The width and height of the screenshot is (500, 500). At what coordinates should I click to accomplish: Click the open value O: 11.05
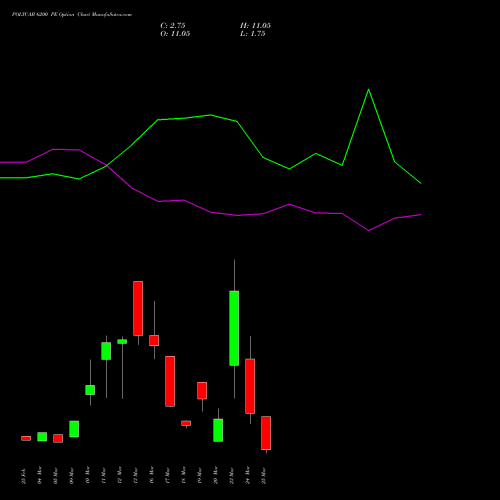[x=175, y=34]
